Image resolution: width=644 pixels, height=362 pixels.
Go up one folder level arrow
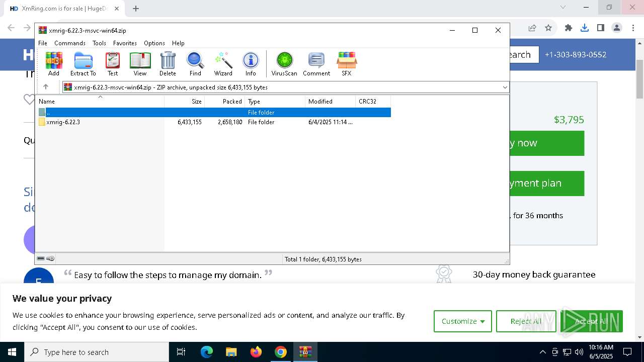click(46, 87)
